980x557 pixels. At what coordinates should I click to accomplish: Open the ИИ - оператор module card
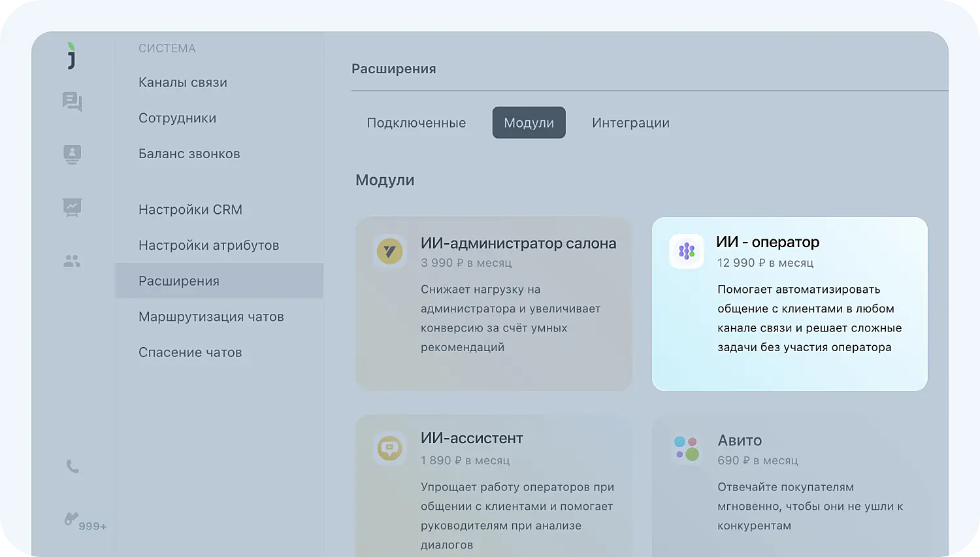tap(789, 303)
